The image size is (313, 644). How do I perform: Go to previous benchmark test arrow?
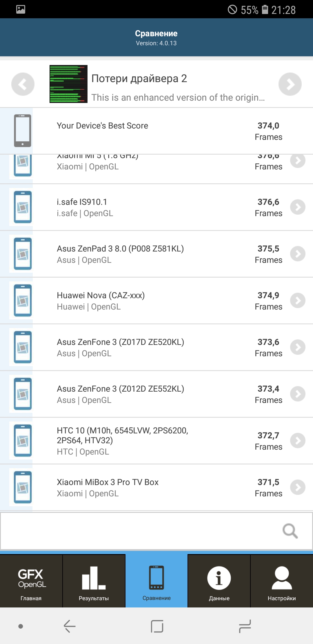(23, 84)
